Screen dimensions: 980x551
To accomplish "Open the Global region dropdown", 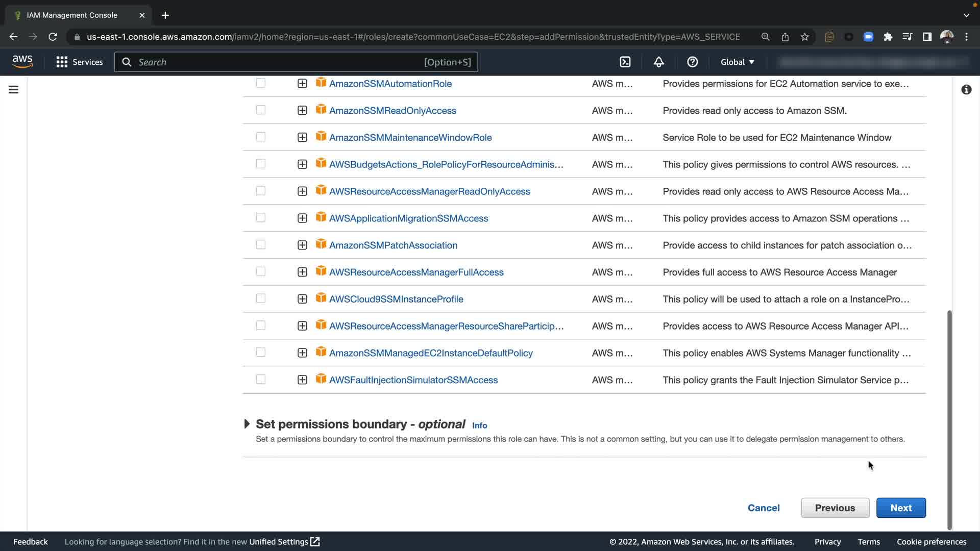I will click(737, 62).
